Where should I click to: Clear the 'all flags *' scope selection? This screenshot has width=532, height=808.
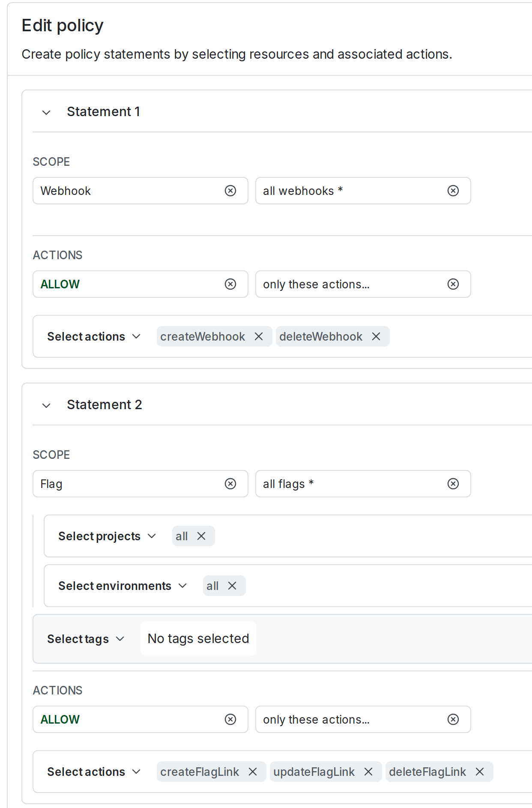[453, 484]
